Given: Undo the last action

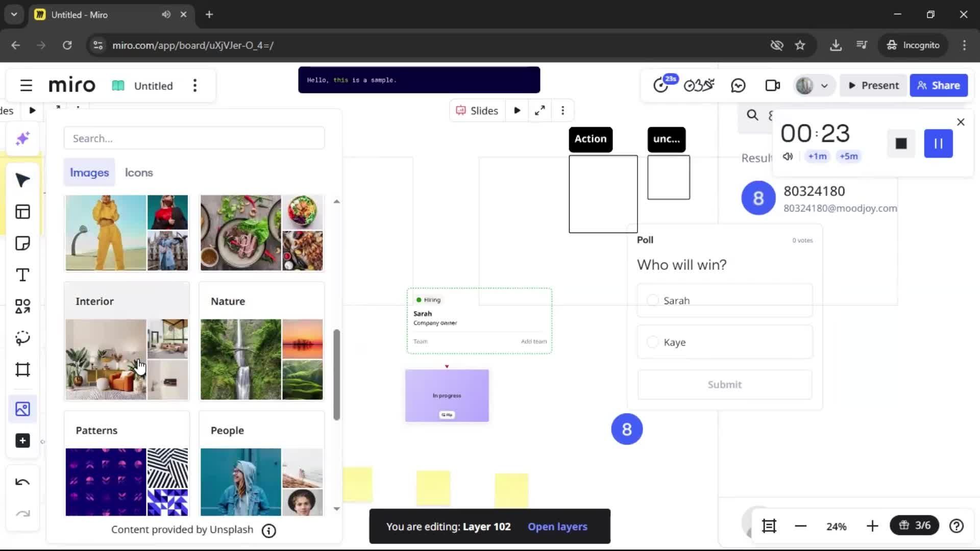Looking at the screenshot, I should (22, 482).
